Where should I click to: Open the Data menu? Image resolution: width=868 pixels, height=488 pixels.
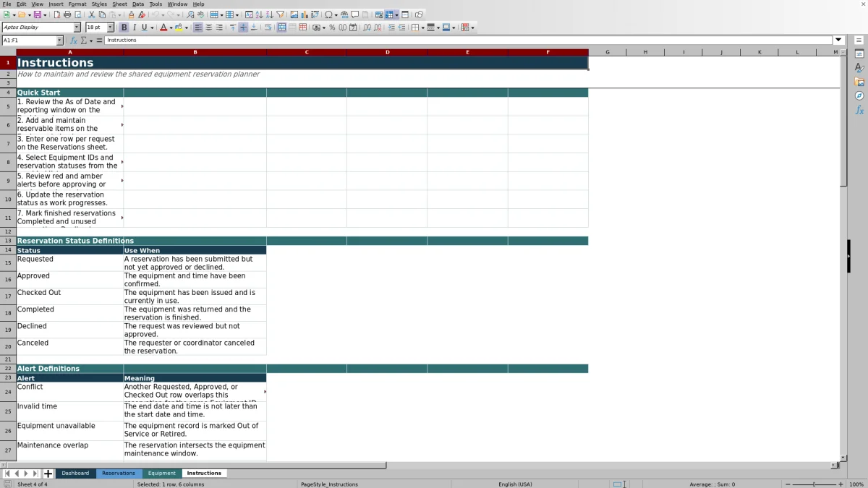coord(137,4)
